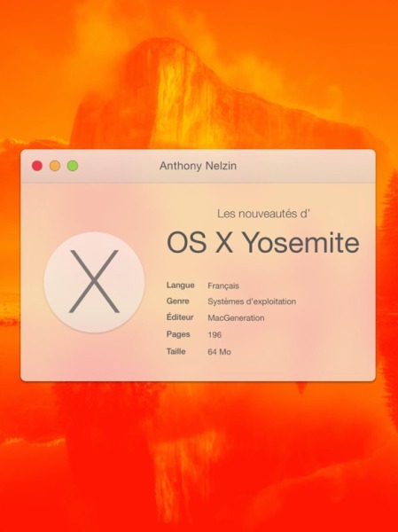Viewport: 398px width, 532px height.
Task: Click the 196 page count value
Action: coord(215,335)
